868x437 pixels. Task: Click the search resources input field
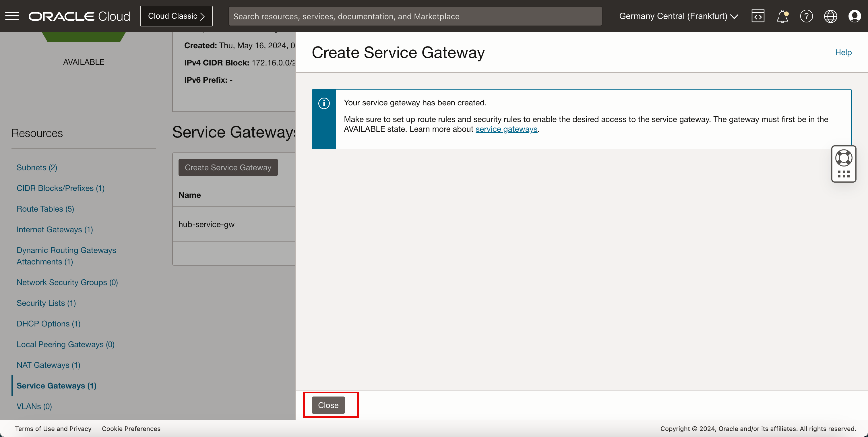414,16
